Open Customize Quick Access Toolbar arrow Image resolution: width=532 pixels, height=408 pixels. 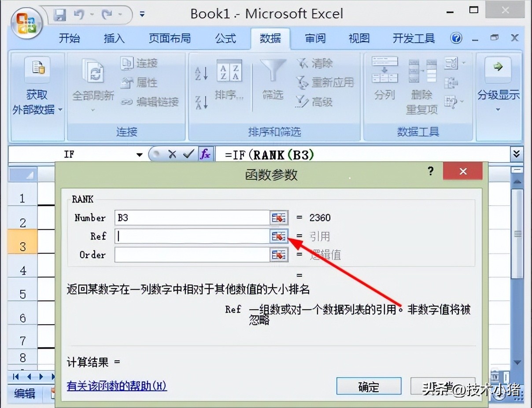[142, 15]
